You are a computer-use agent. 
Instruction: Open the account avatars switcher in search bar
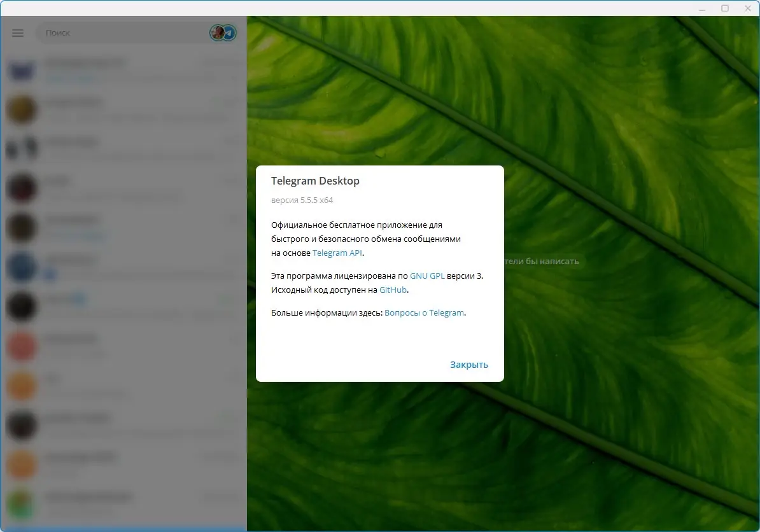tap(223, 33)
